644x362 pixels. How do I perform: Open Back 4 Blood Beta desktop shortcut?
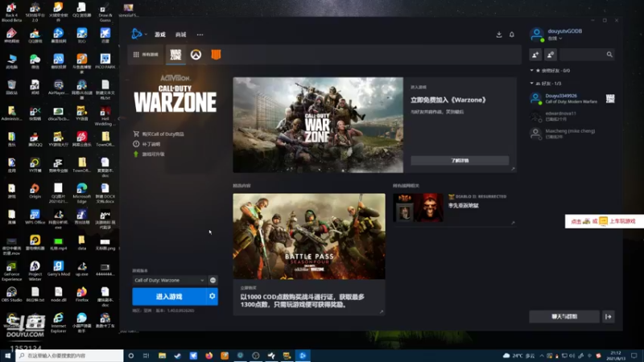tap(11, 12)
